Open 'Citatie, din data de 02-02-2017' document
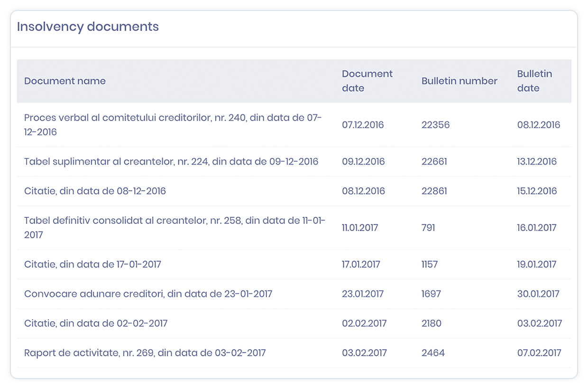 [x=96, y=324]
